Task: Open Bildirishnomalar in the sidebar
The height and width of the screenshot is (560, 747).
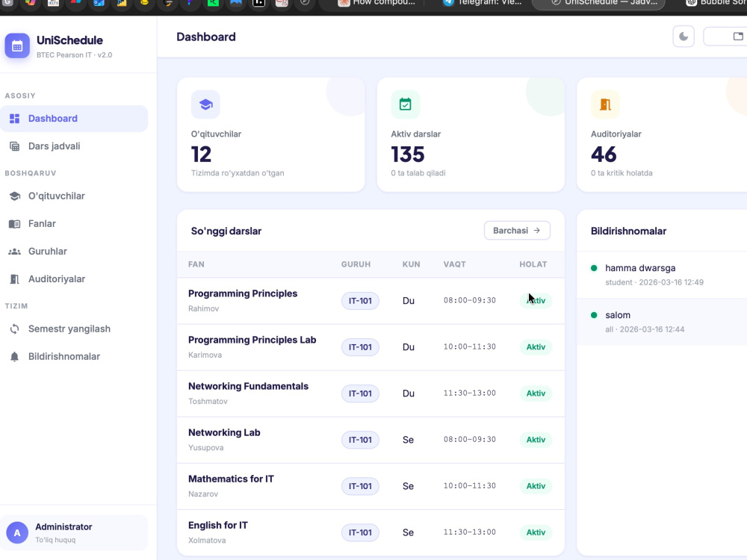Action: pyautogui.click(x=74, y=357)
